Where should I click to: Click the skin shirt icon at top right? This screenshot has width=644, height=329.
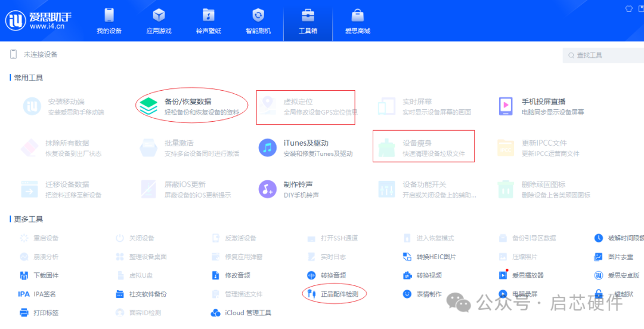(x=629, y=8)
